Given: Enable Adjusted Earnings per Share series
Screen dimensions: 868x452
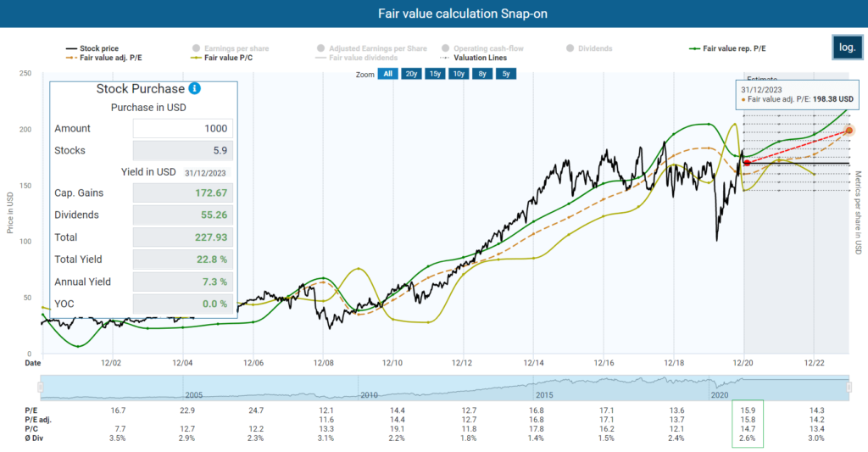Looking at the screenshot, I should pos(371,48).
